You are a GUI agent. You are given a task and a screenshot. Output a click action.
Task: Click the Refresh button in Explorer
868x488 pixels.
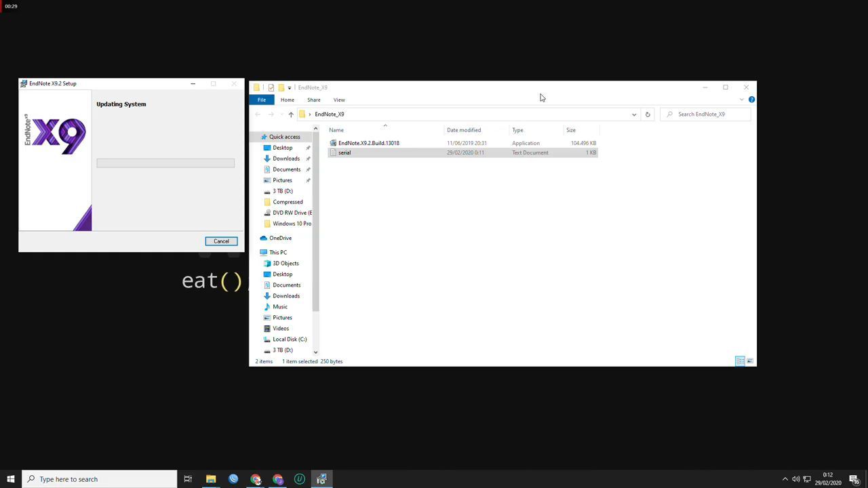[x=648, y=114]
